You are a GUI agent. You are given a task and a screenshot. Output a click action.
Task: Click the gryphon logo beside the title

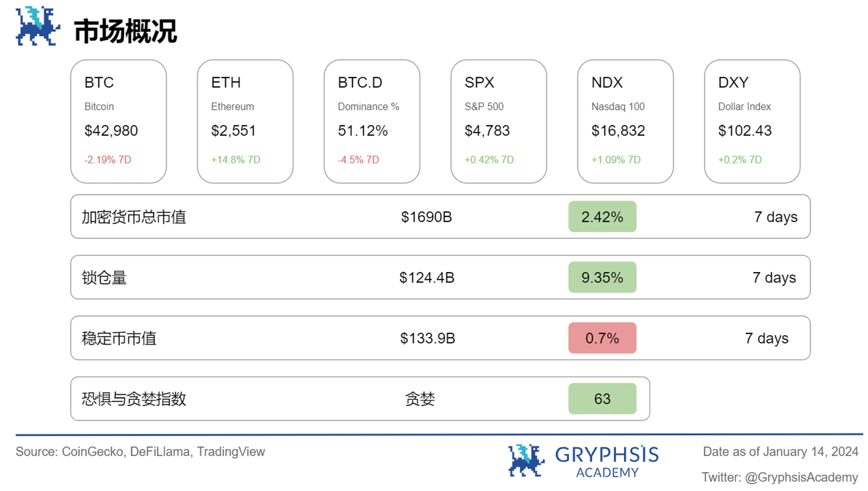click(37, 26)
